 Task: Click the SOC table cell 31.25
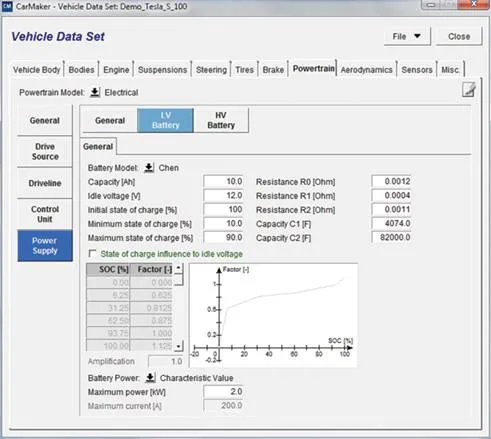point(108,308)
